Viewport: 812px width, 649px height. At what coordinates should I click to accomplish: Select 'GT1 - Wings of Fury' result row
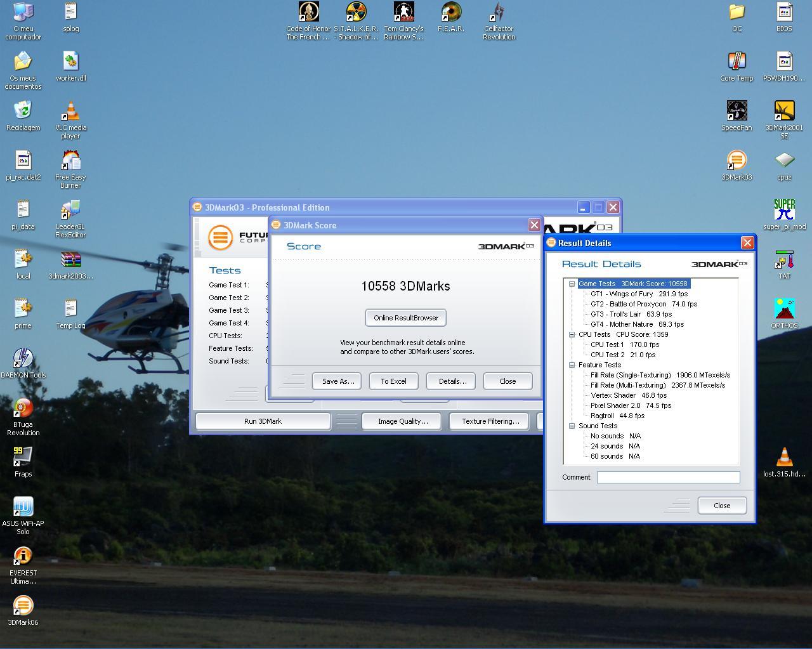point(639,294)
